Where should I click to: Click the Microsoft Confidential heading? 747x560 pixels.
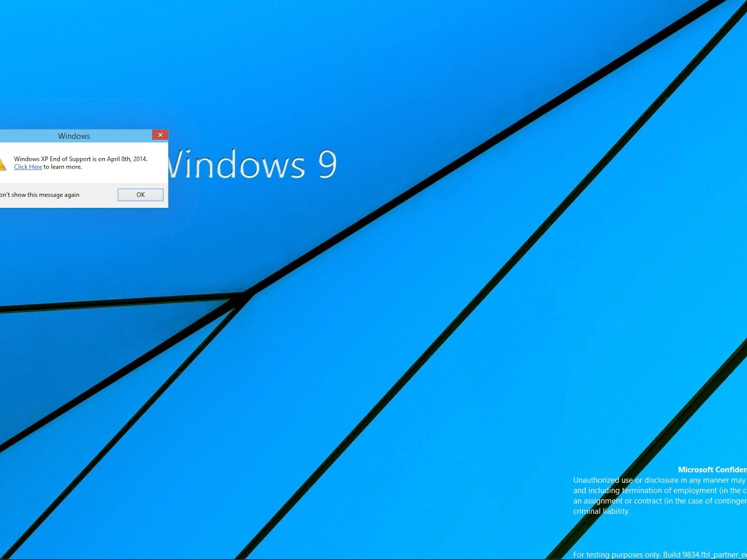tap(712, 470)
